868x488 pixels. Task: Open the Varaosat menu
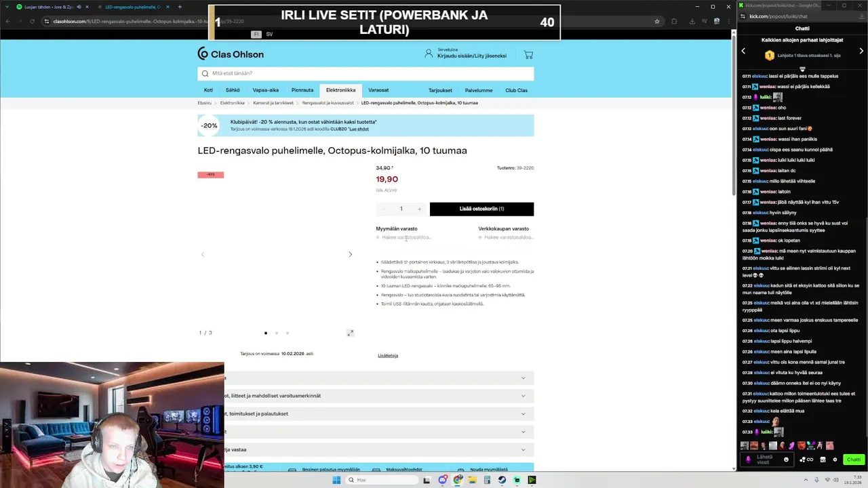coord(378,90)
